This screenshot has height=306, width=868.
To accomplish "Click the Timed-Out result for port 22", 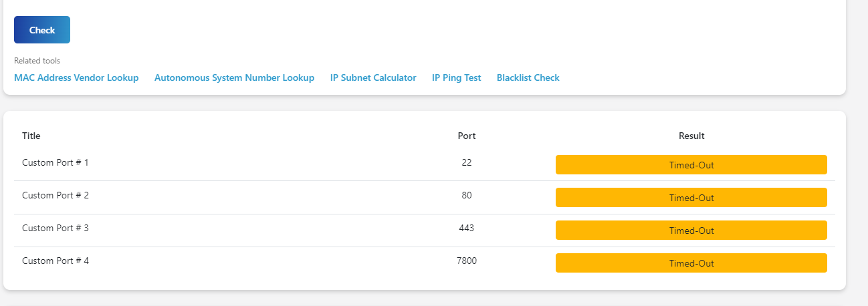I will [691, 165].
